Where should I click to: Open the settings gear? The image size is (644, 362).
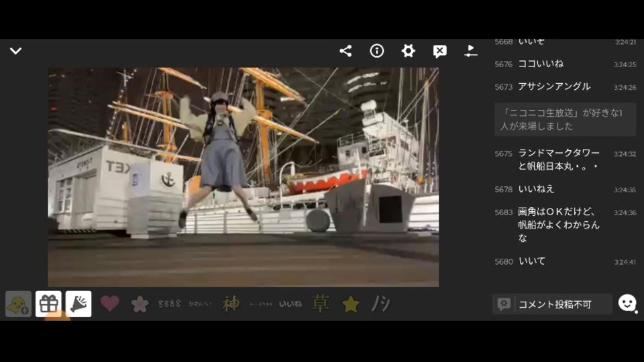(x=408, y=51)
